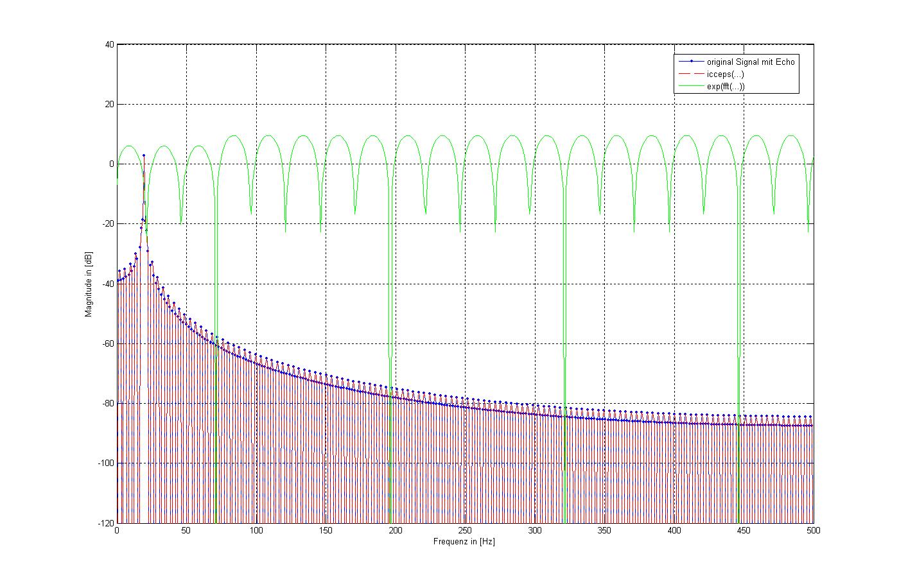
Task: Click the y-axis tick label -120
Action: click(x=106, y=523)
